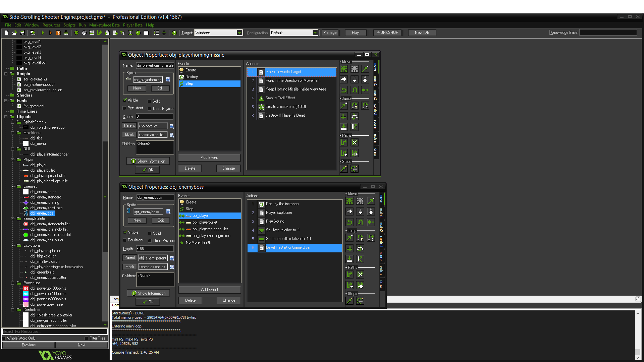Click the green help question mark icon
The width and height of the screenshot is (644, 362).
point(174,33)
